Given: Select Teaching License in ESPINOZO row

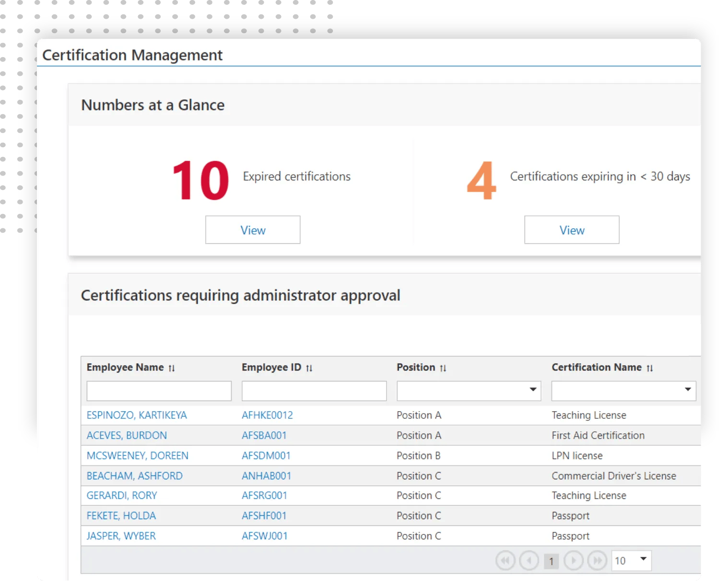Looking at the screenshot, I should [589, 415].
